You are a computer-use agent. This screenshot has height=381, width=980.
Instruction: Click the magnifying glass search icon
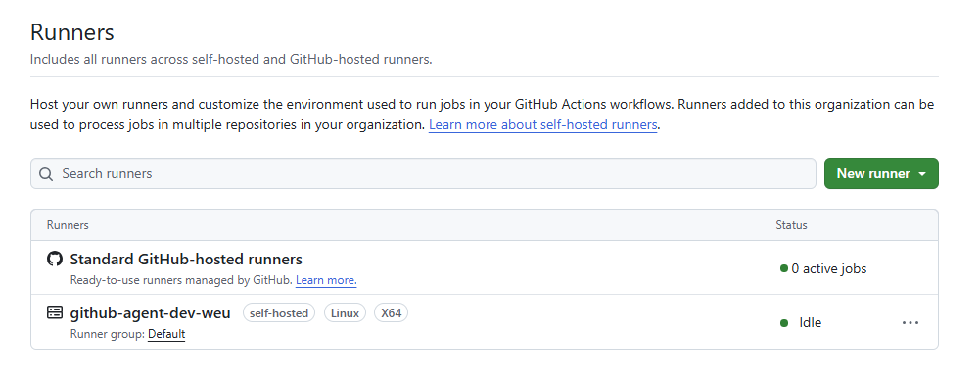(x=46, y=174)
